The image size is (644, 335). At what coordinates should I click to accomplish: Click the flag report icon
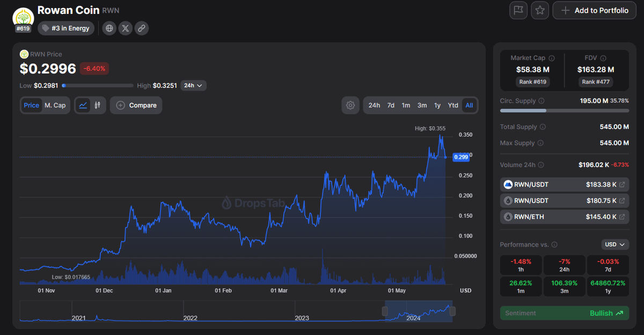518,10
